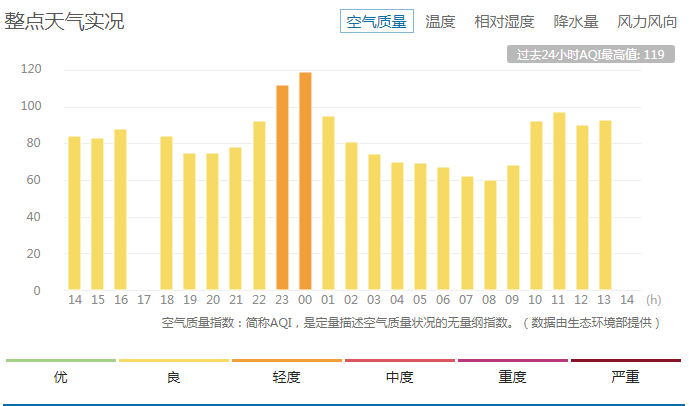Switch to the 风力风向 tab
689x406 pixels.
(647, 21)
